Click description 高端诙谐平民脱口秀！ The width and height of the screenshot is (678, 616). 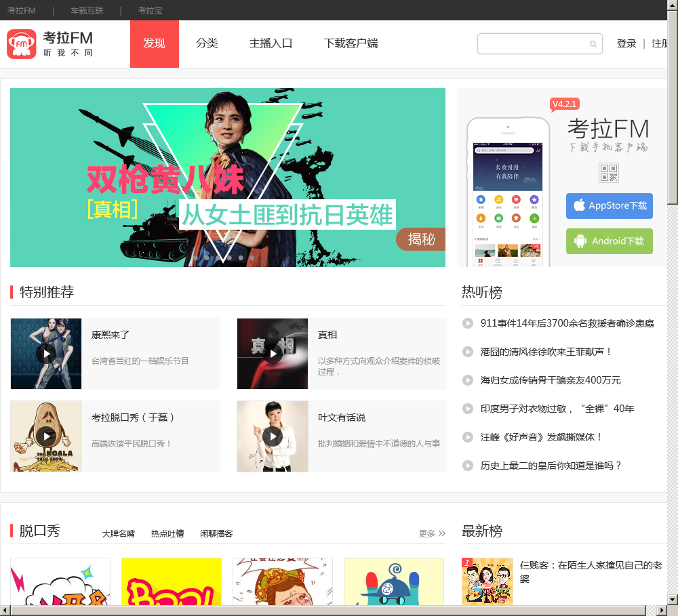(x=132, y=443)
